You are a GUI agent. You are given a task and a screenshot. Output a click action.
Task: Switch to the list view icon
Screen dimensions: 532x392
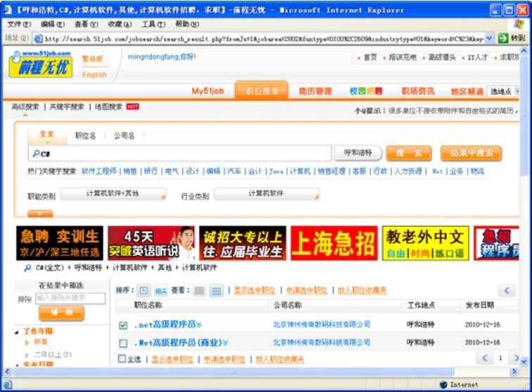pyautogui.click(x=217, y=291)
